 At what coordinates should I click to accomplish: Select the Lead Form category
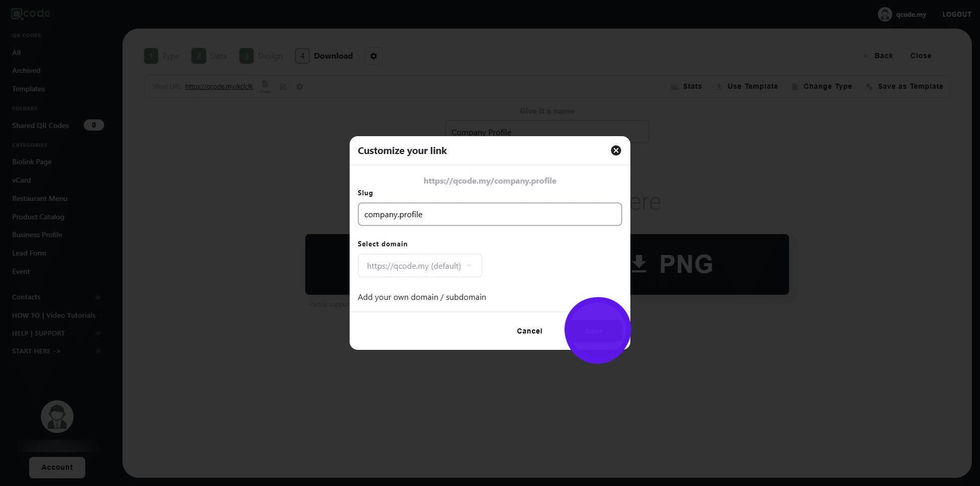[x=29, y=253]
